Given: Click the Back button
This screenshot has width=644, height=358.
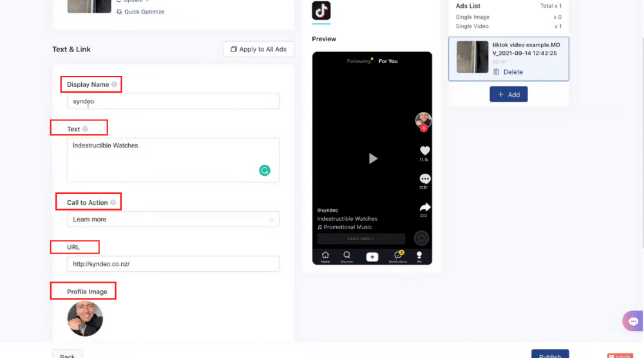Looking at the screenshot, I should 68,354.
